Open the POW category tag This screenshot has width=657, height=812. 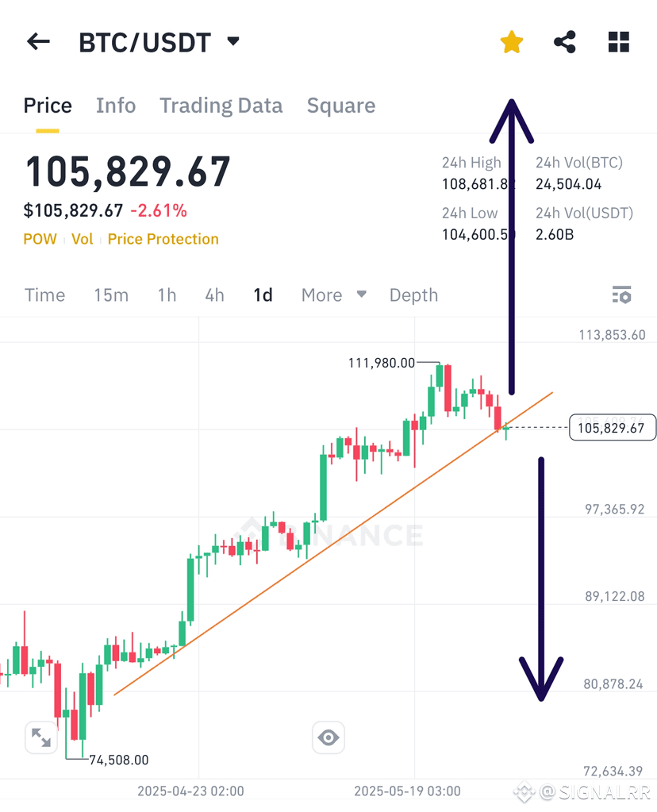click(40, 239)
